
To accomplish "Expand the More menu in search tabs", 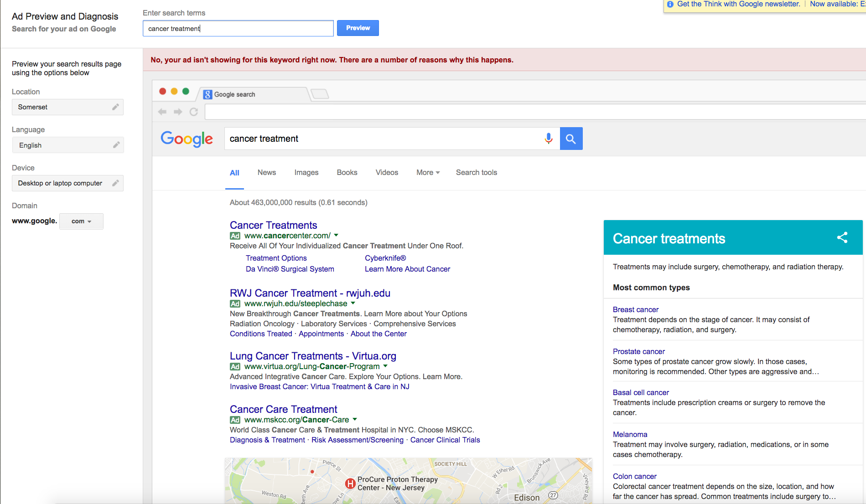I will coord(428,173).
